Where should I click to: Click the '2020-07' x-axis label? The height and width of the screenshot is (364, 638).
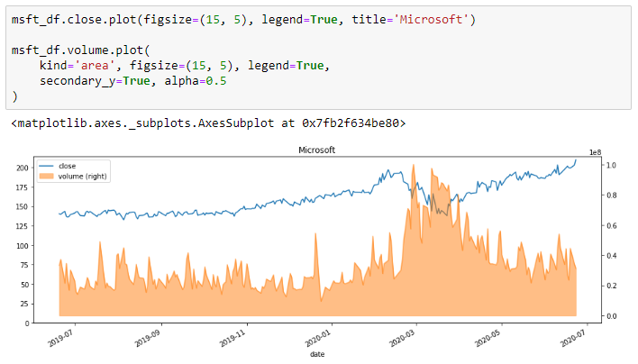(x=572, y=339)
